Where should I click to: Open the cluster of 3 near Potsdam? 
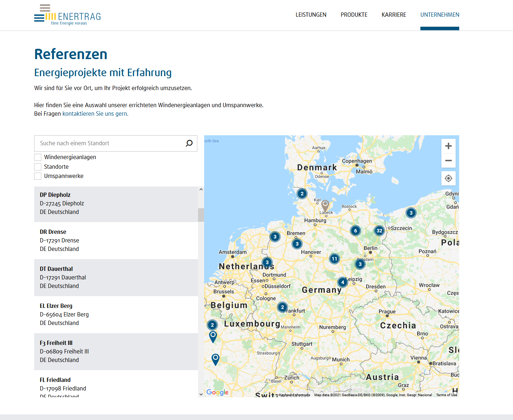pyautogui.click(x=360, y=264)
